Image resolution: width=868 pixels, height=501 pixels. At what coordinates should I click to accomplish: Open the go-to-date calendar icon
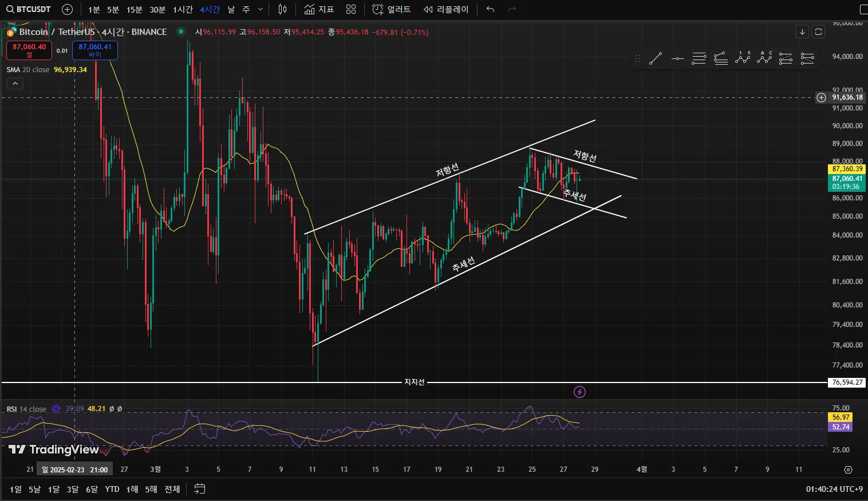click(x=199, y=489)
